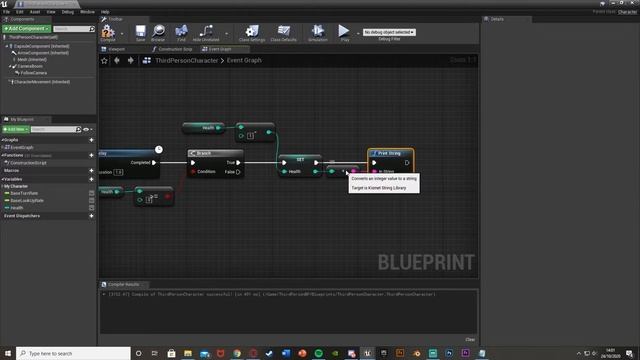Click the Browse magnifier toolbar icon
The height and width of the screenshot is (360, 640).
click(x=158, y=32)
